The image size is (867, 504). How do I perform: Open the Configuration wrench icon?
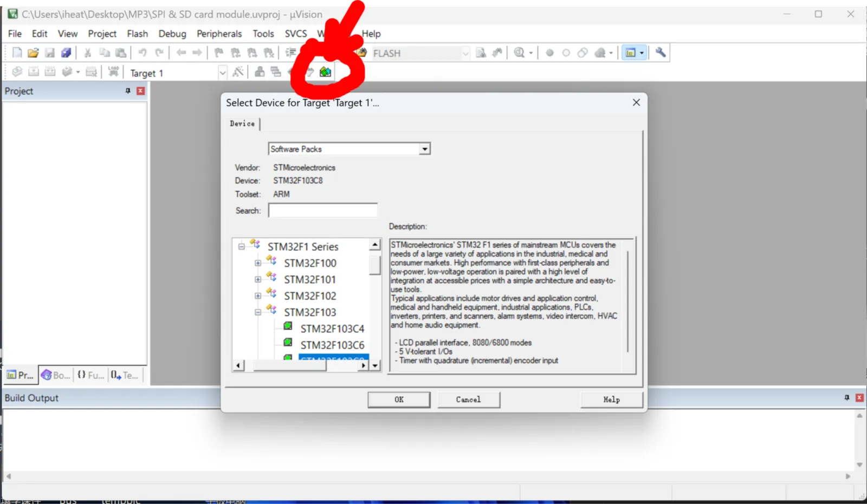(660, 53)
